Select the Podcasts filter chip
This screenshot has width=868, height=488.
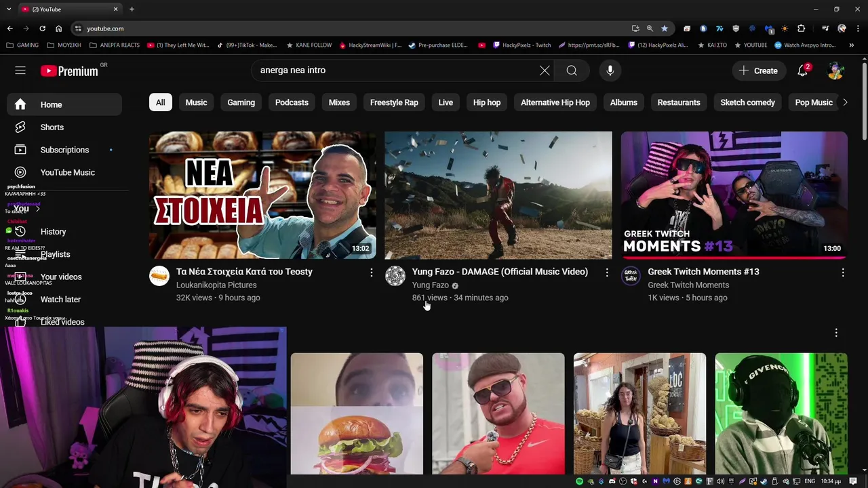pos(292,102)
